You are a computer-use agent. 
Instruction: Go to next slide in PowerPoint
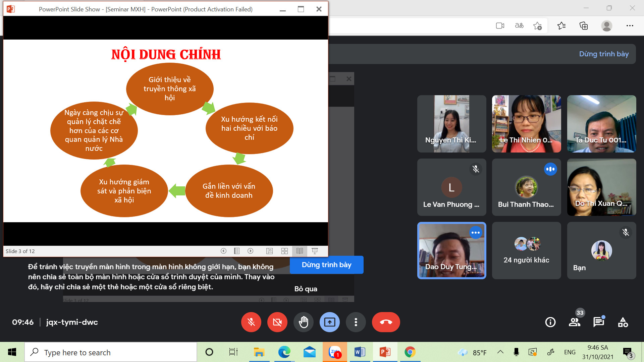[x=250, y=251]
